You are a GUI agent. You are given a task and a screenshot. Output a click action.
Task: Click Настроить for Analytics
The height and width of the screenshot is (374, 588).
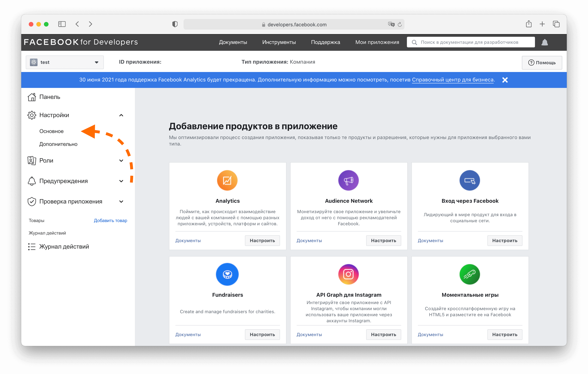[x=262, y=241]
